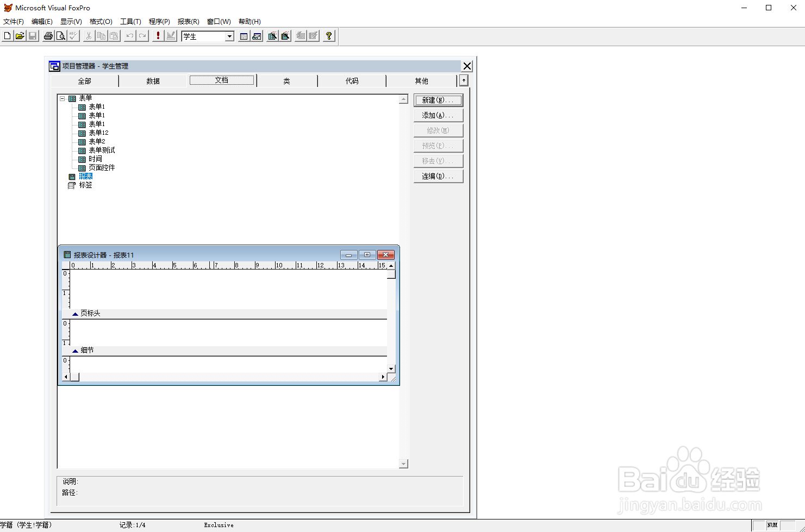Click the yellow question mark Help icon
The image size is (805, 532).
click(x=329, y=36)
